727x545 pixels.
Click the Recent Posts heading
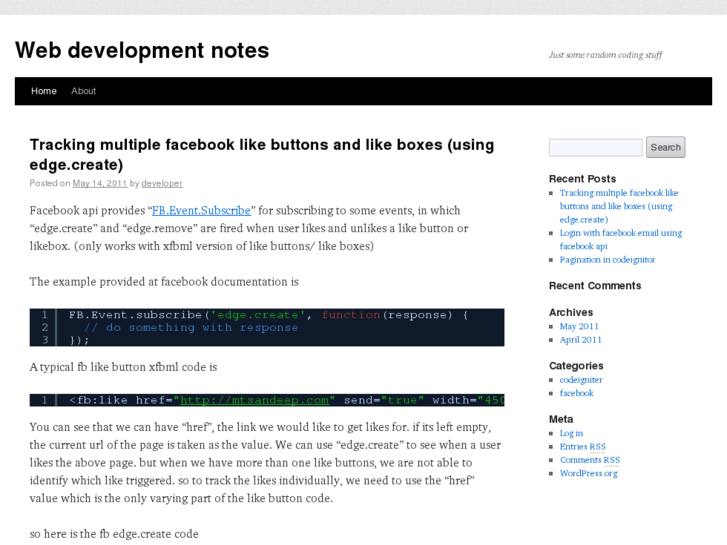(582, 179)
